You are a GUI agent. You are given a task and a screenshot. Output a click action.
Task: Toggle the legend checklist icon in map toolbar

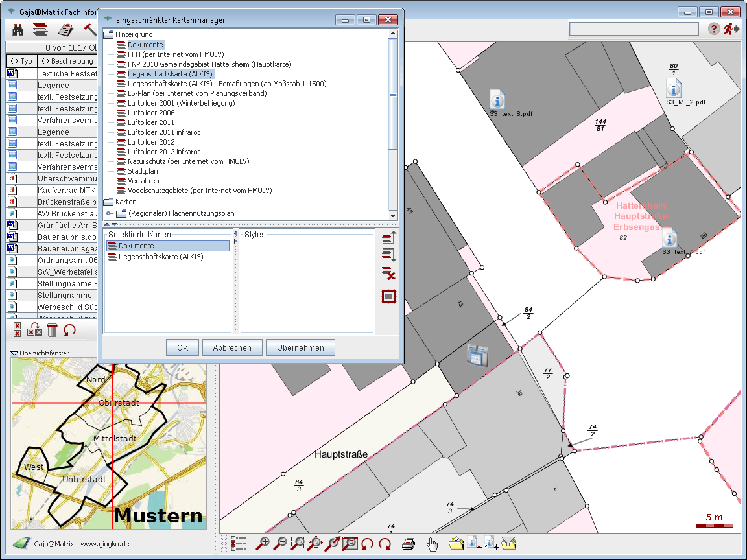(239, 544)
